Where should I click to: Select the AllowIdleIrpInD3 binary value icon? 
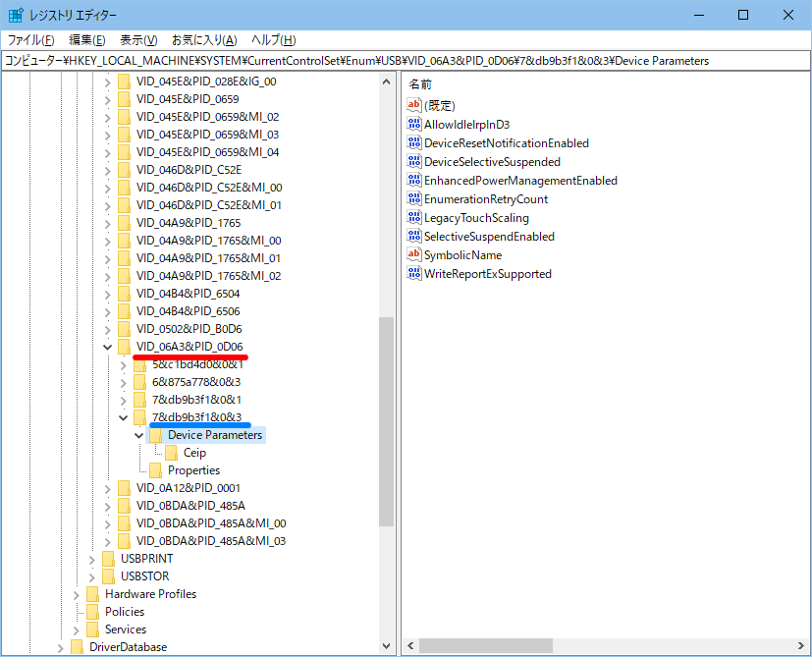pos(413,124)
